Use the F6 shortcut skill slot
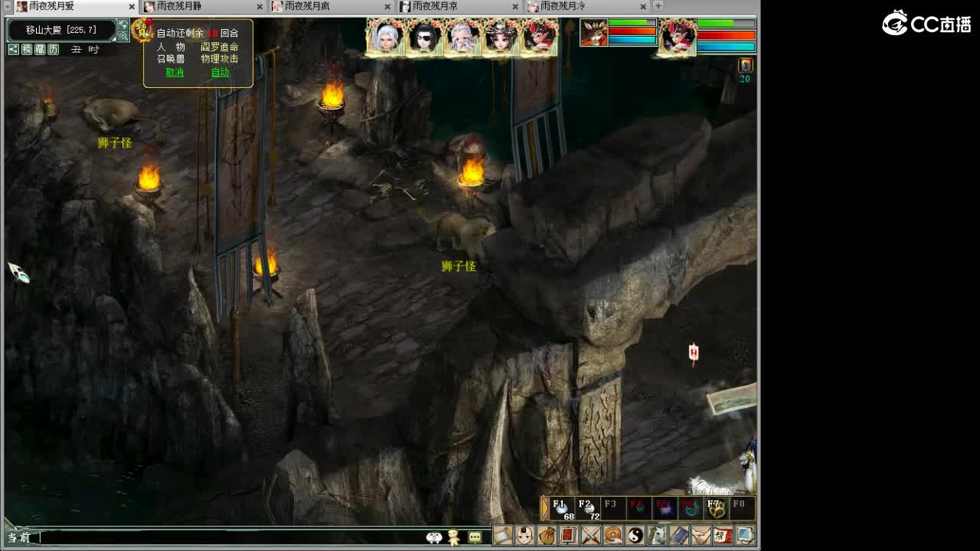 (x=691, y=508)
